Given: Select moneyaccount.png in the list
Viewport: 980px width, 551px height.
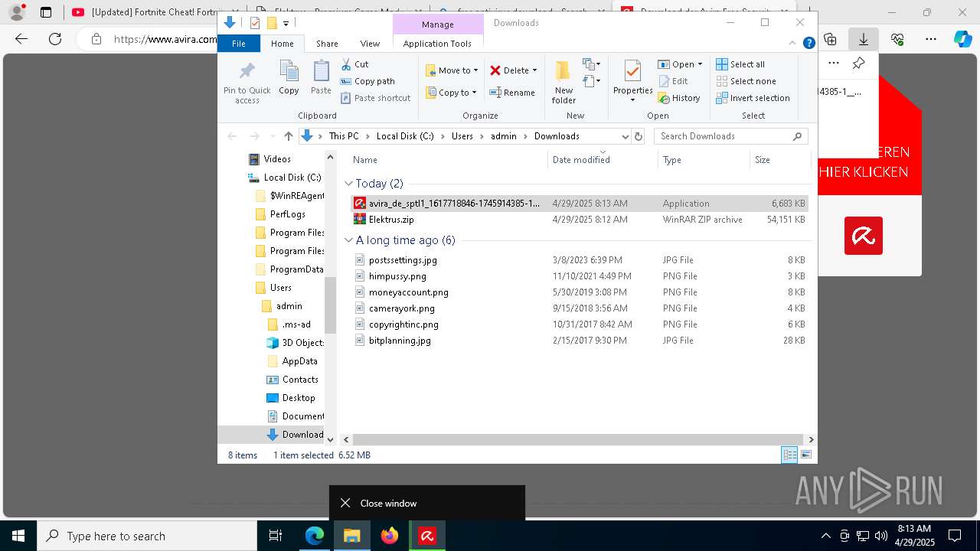Looking at the screenshot, I should click(579, 292).
